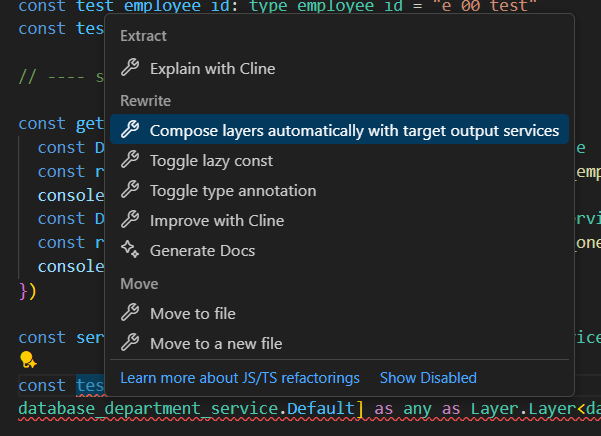Screen dimensions: 601x436
Task: Click Layer.Layer type in bottom code line
Action: tap(523, 408)
